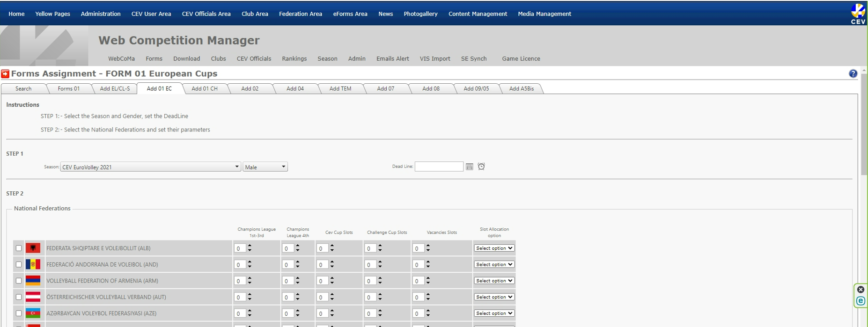Increase Cev Cup Slots for ALB
The width and height of the screenshot is (868, 327).
(x=332, y=246)
